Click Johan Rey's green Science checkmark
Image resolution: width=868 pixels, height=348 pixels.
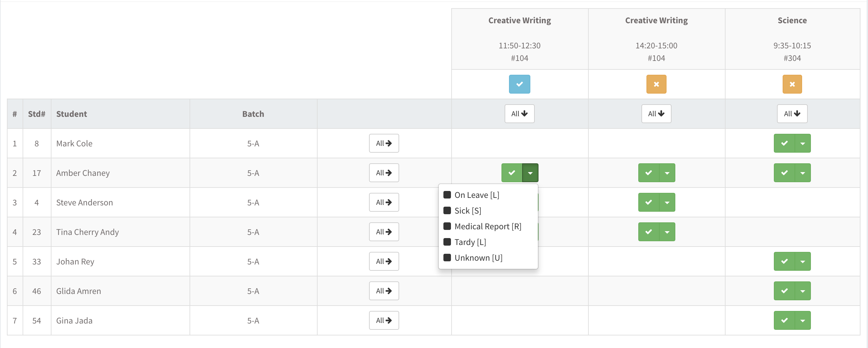[784, 261]
